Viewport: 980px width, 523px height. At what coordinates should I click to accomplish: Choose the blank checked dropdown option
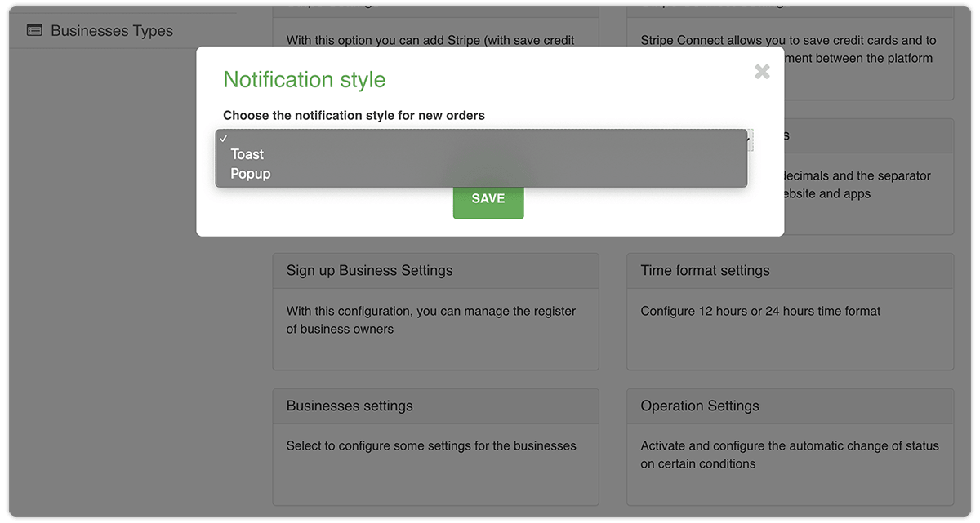coord(481,138)
